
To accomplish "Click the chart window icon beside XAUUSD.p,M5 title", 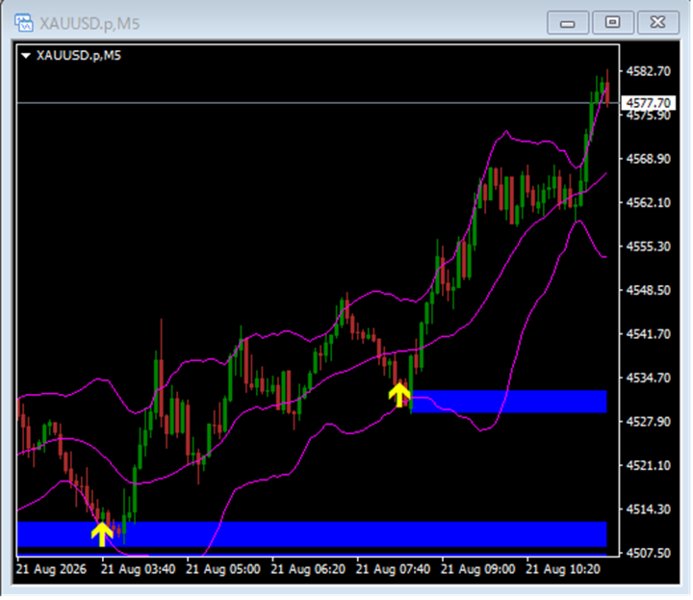I will click(23, 23).
